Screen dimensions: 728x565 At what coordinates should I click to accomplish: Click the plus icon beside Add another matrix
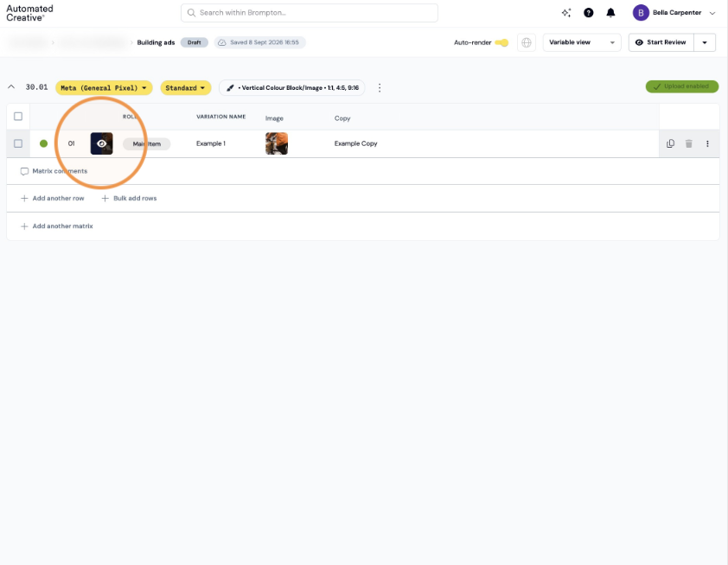(24, 226)
